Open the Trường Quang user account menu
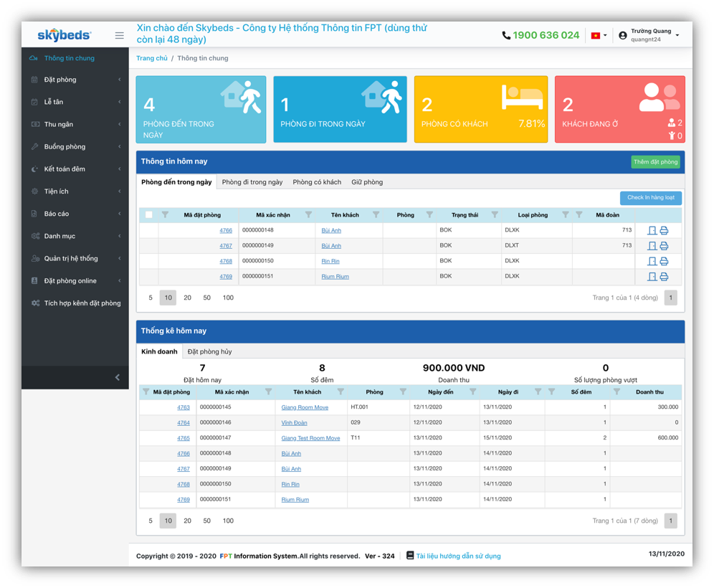Screen dimensions: 714x588 (651, 35)
